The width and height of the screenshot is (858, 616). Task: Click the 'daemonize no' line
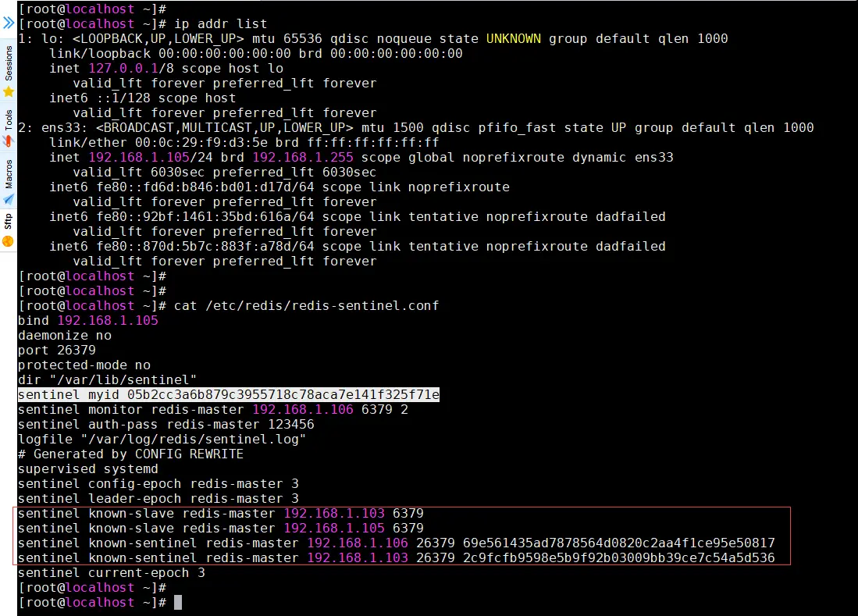coord(65,336)
